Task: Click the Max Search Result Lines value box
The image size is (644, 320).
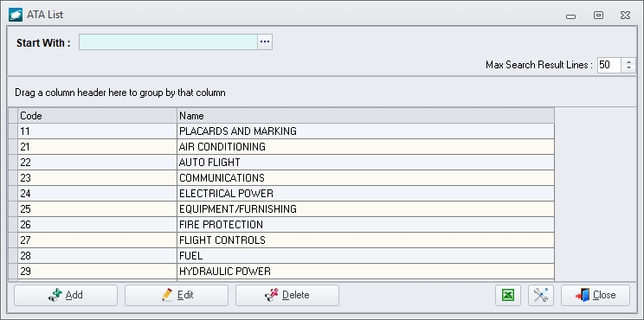Action: [x=609, y=65]
